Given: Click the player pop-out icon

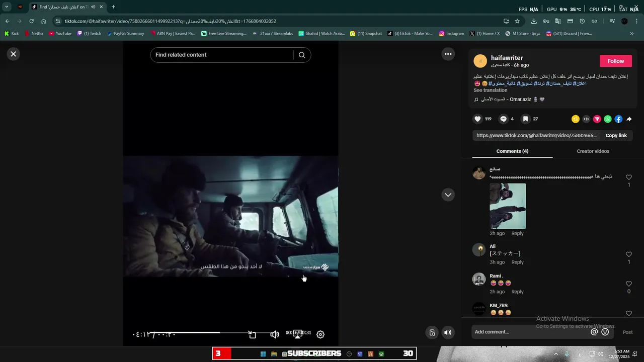Looking at the screenshot, I should tap(253, 334).
